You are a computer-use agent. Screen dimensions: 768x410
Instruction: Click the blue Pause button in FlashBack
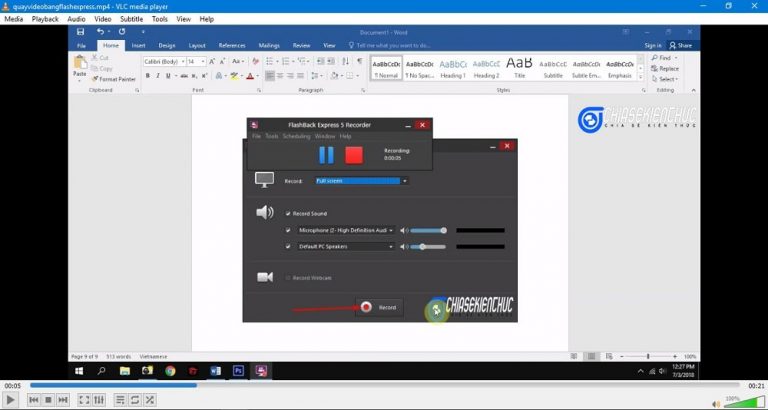(x=326, y=155)
